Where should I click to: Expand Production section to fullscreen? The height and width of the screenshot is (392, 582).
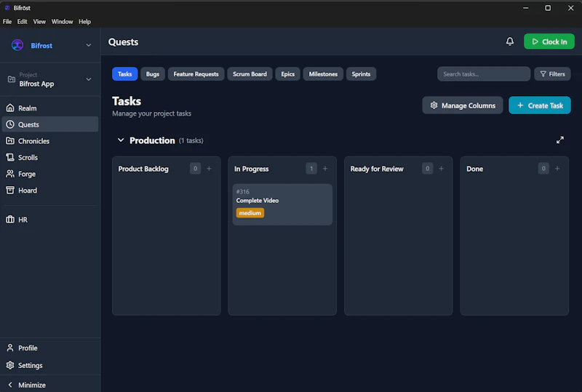coord(559,140)
